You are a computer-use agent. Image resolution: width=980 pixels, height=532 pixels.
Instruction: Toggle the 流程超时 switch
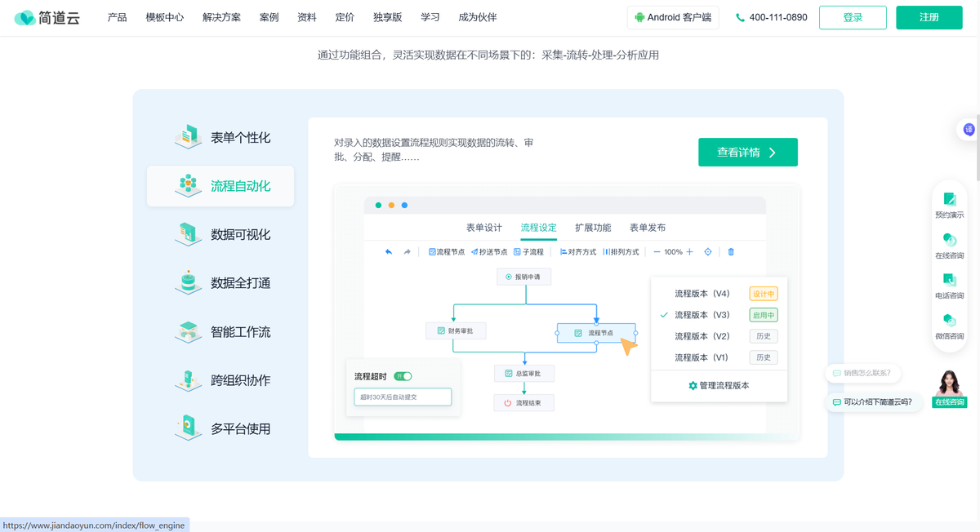coord(403,376)
